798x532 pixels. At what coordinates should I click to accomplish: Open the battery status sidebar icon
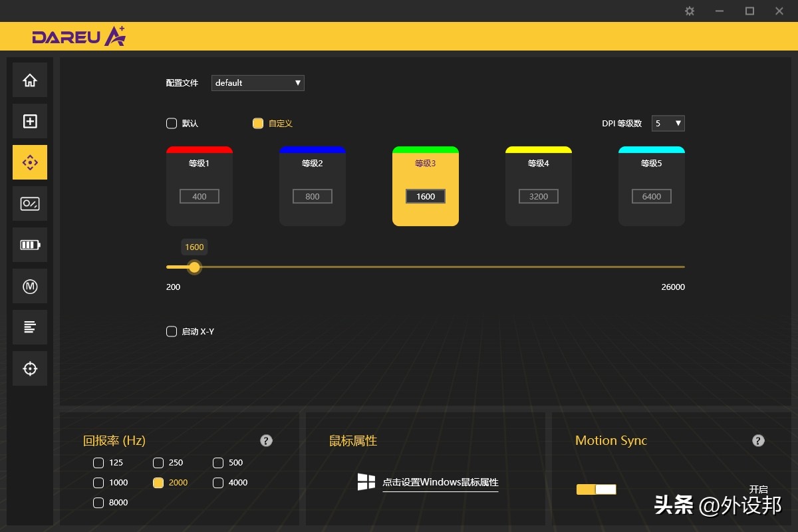(30, 245)
